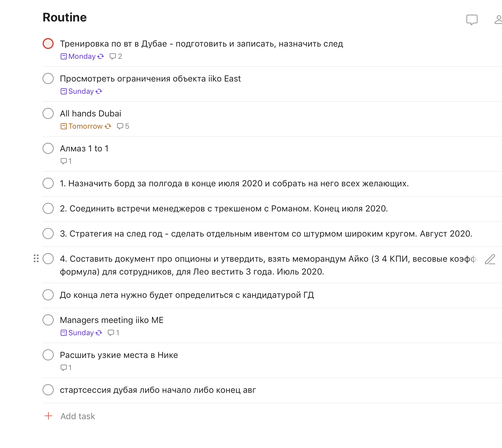
Task: Click the Add task button
Action: (x=78, y=416)
